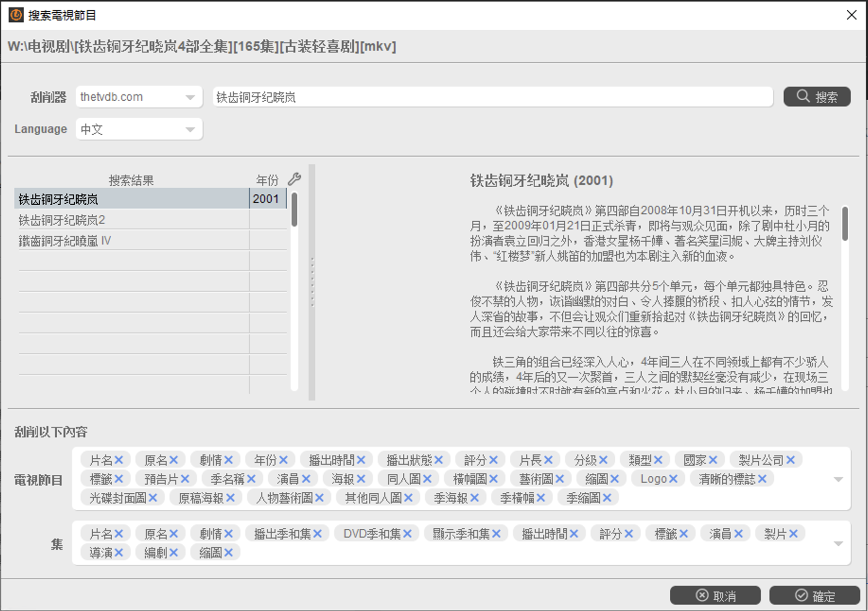The height and width of the screenshot is (611, 868).
Task: Remove the 光碟封面圖 tag
Action: [153, 498]
